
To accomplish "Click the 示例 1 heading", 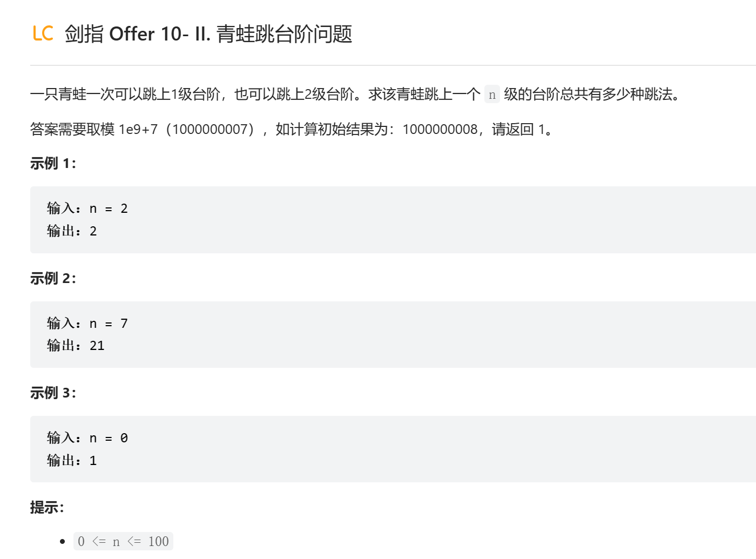I will tap(53, 164).
